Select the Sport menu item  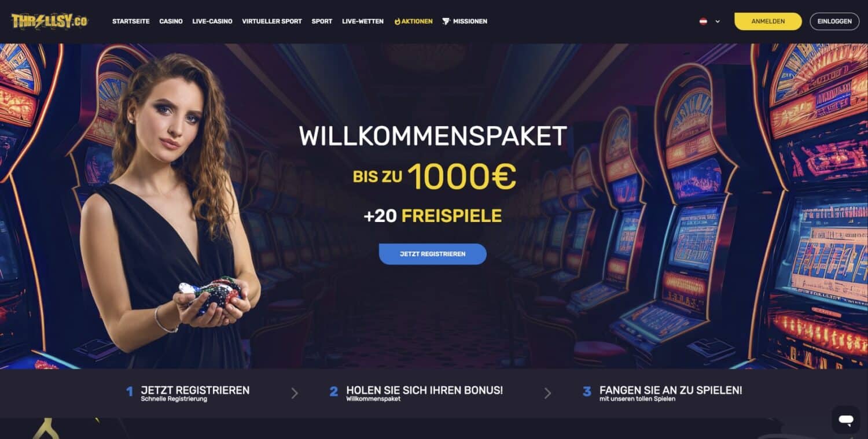[322, 21]
